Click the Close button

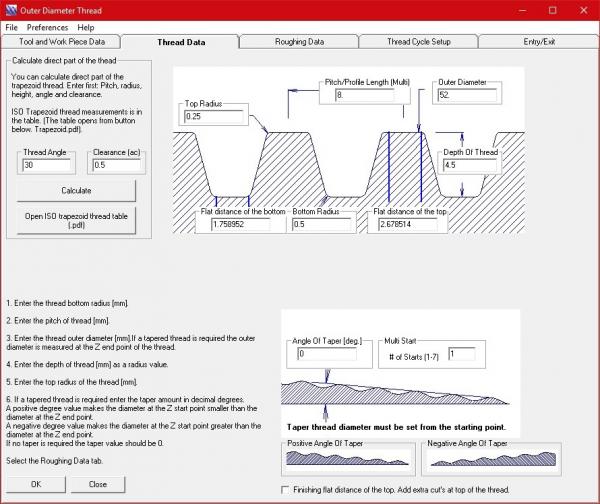point(97,484)
